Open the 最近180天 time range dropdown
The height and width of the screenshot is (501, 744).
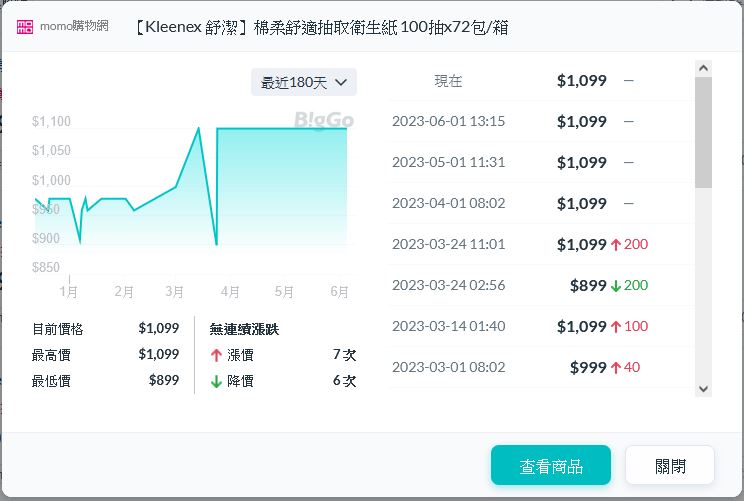pyautogui.click(x=303, y=82)
